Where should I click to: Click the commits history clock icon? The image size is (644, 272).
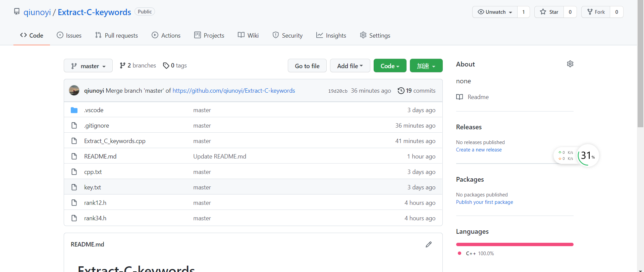(401, 91)
